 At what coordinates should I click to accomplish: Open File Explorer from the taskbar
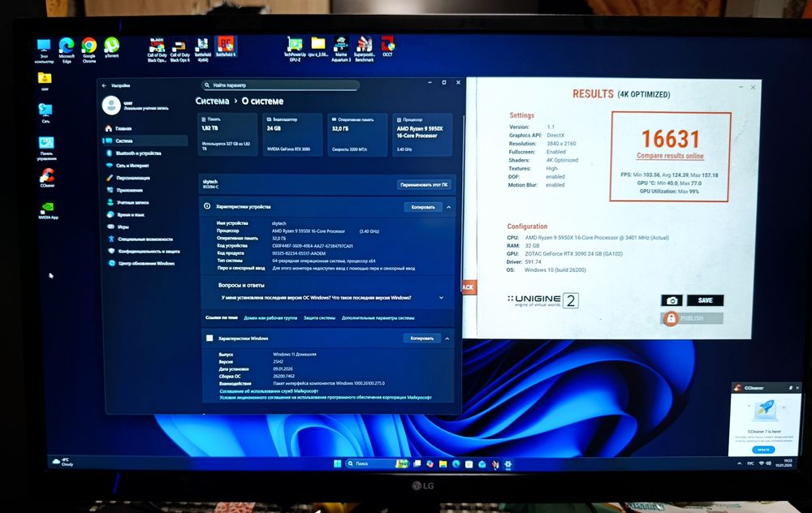[x=443, y=463]
